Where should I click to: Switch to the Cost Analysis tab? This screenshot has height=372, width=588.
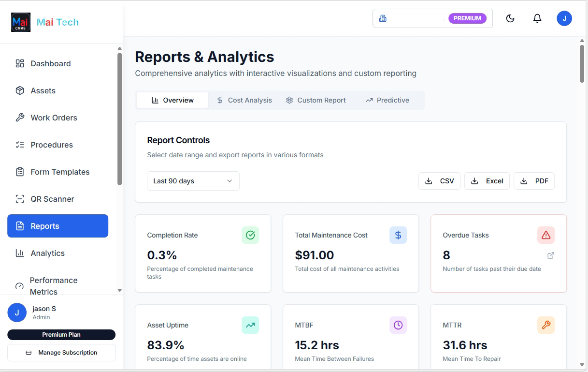[244, 100]
